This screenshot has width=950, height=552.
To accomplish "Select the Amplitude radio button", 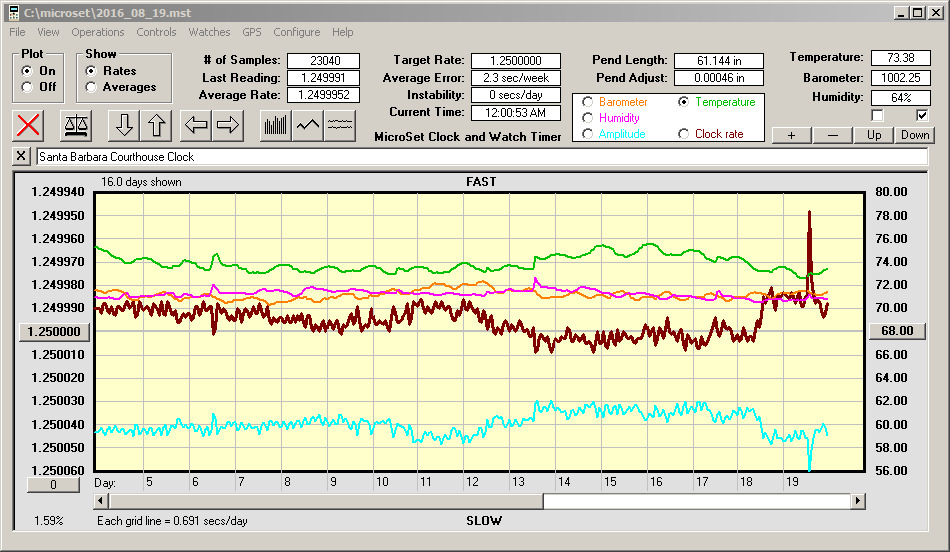I will [x=587, y=134].
